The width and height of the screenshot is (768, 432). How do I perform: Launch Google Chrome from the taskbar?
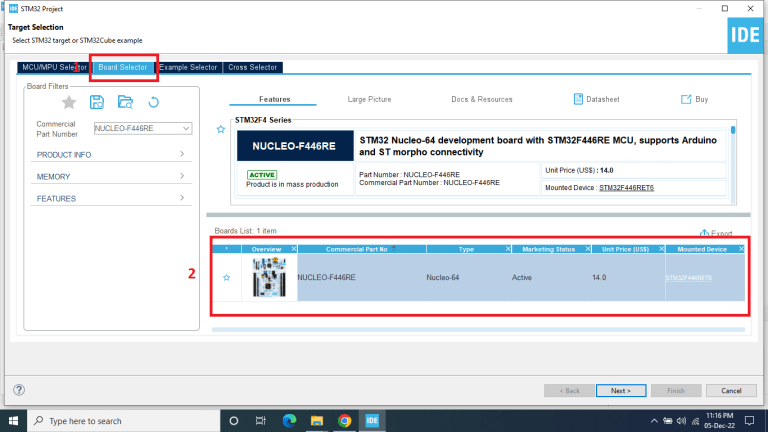point(344,421)
